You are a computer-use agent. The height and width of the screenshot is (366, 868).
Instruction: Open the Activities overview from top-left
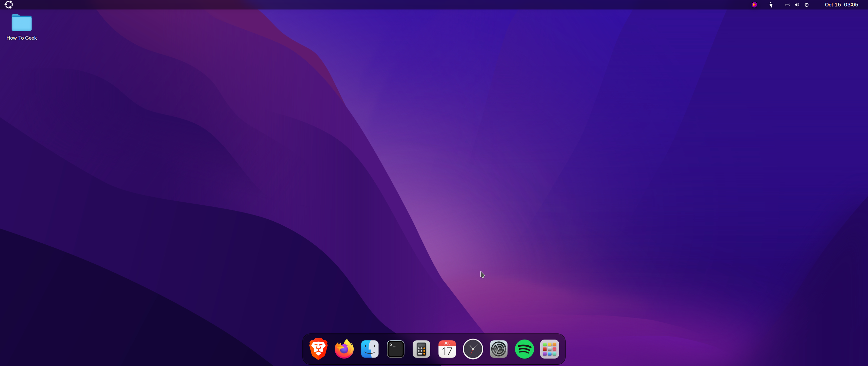(x=8, y=5)
